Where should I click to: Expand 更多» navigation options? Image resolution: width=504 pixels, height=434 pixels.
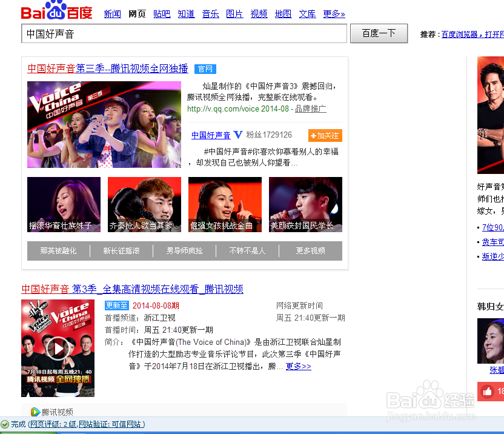(334, 14)
